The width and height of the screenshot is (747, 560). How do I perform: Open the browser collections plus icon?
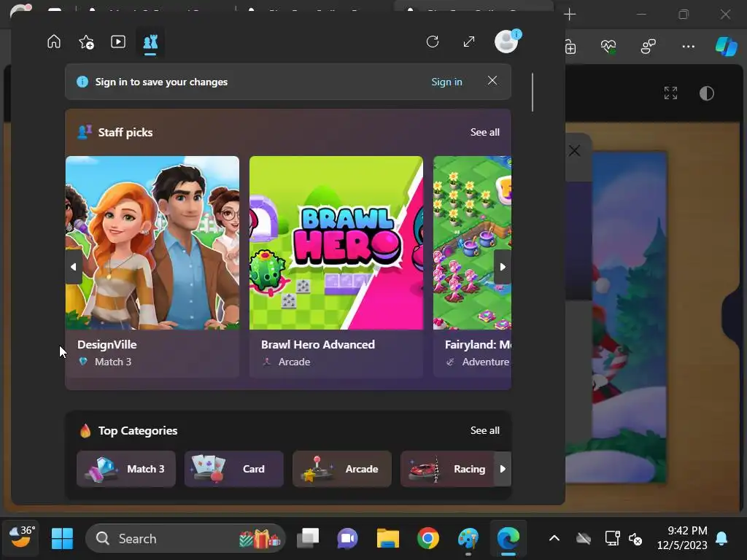570,47
